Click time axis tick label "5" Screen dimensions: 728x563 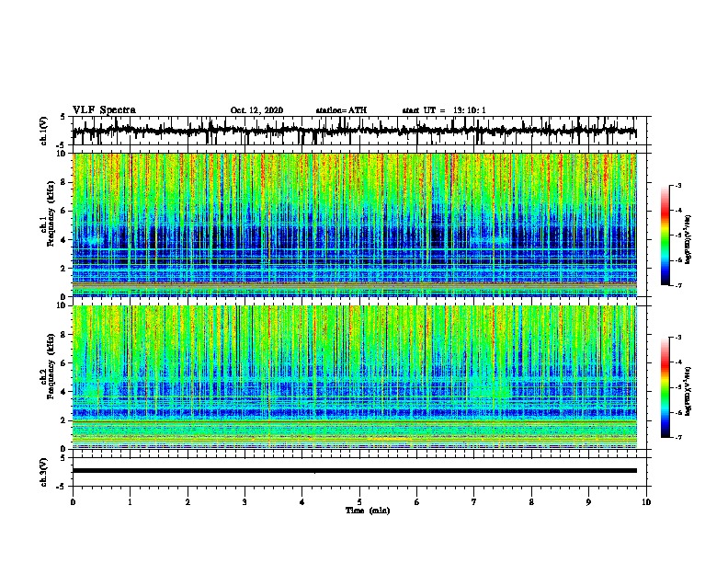359,502
